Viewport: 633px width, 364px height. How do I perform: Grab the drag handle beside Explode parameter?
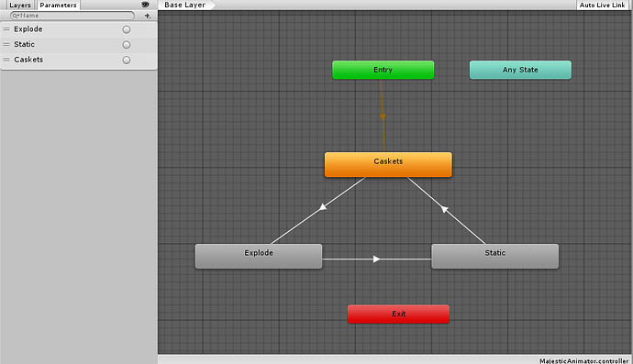click(x=6, y=29)
